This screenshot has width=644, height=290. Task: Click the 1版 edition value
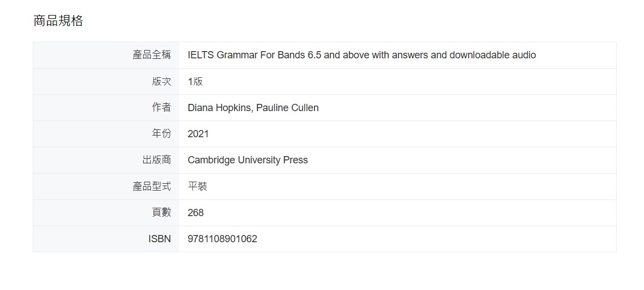(195, 81)
